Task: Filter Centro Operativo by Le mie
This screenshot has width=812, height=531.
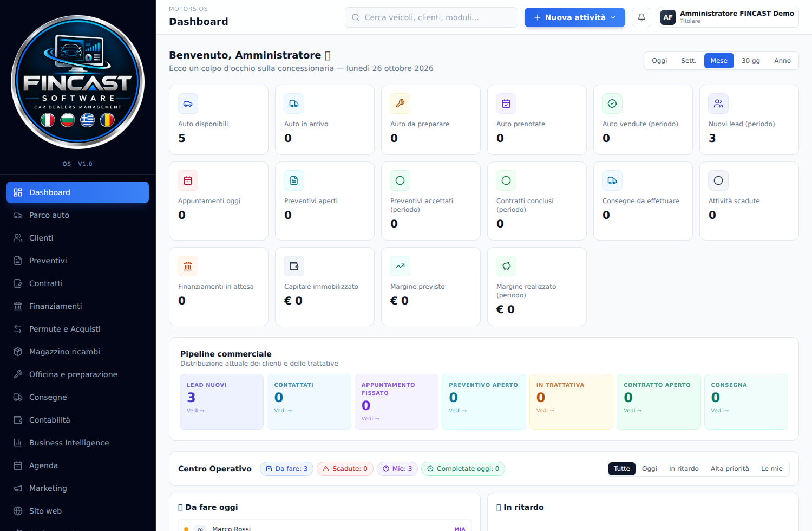Action: click(x=772, y=469)
